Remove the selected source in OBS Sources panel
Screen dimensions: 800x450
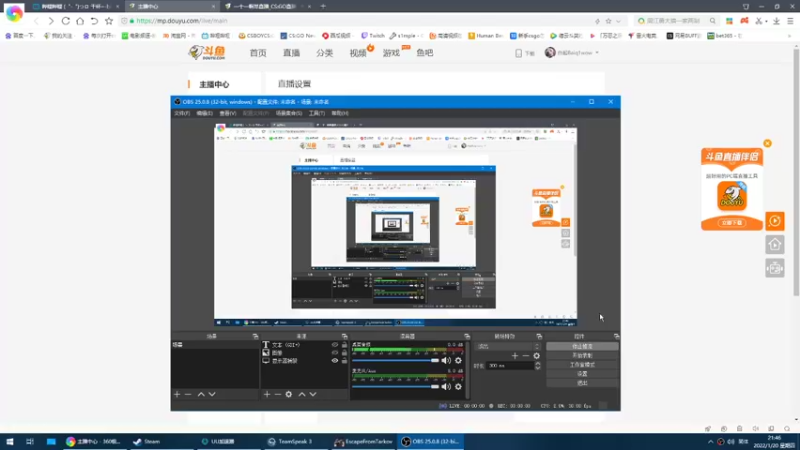pos(278,394)
